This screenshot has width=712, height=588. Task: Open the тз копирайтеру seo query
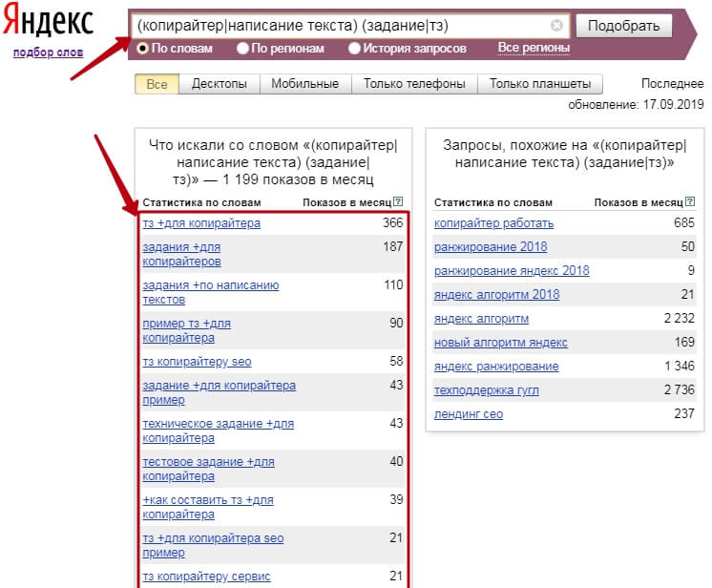tap(197, 362)
